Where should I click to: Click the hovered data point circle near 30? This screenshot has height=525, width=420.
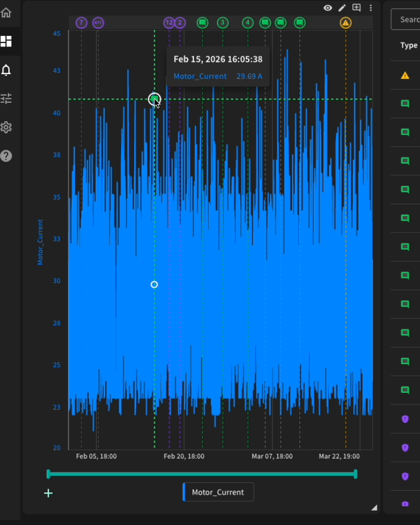point(154,285)
